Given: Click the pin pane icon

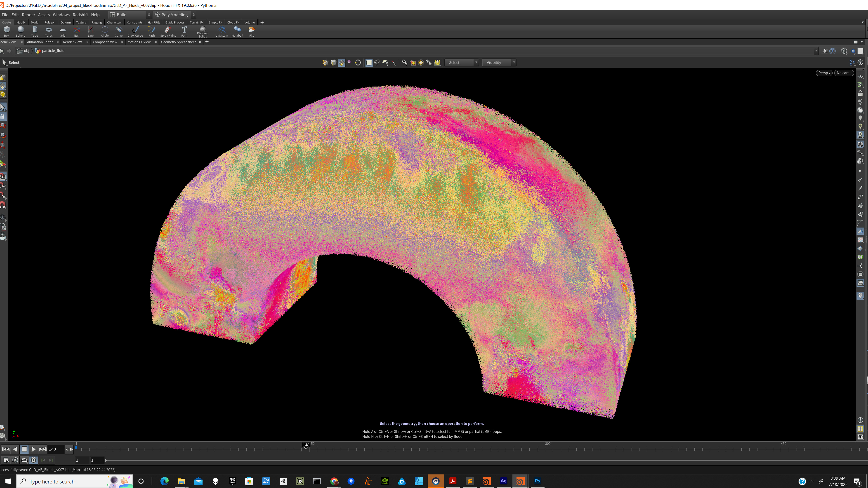Looking at the screenshot, I should pyautogui.click(x=825, y=51).
